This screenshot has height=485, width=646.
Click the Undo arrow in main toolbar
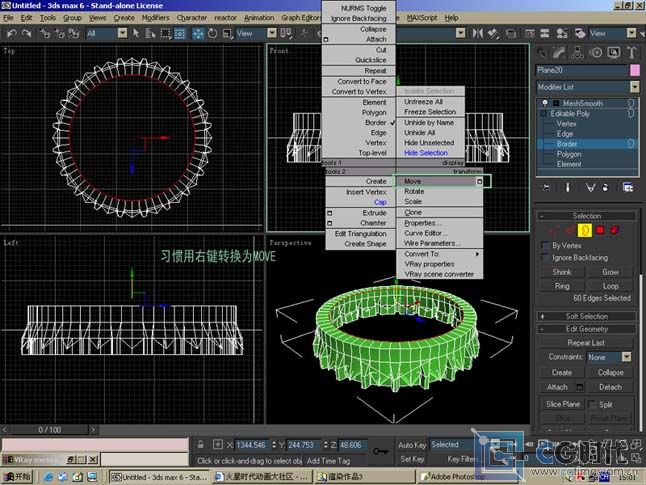pyautogui.click(x=11, y=33)
